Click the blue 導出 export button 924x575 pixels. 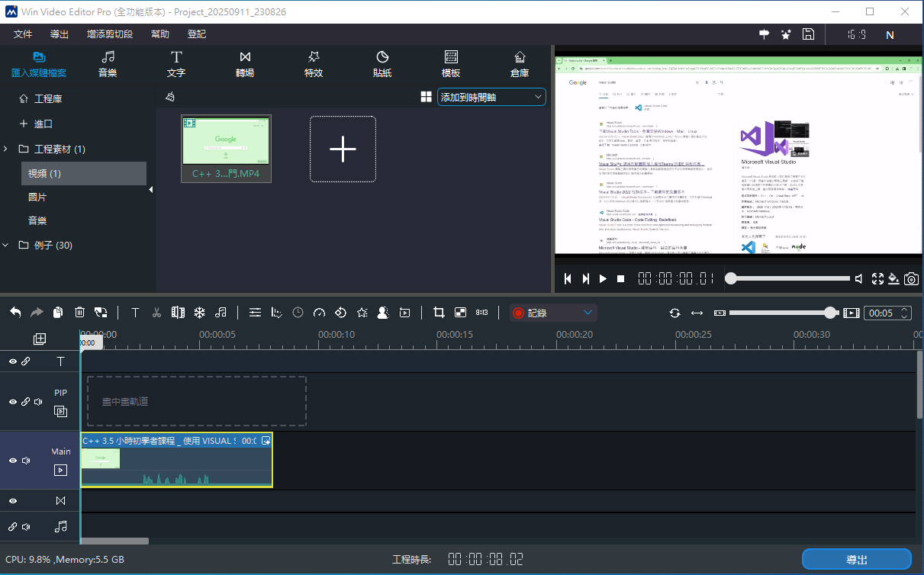point(857,560)
